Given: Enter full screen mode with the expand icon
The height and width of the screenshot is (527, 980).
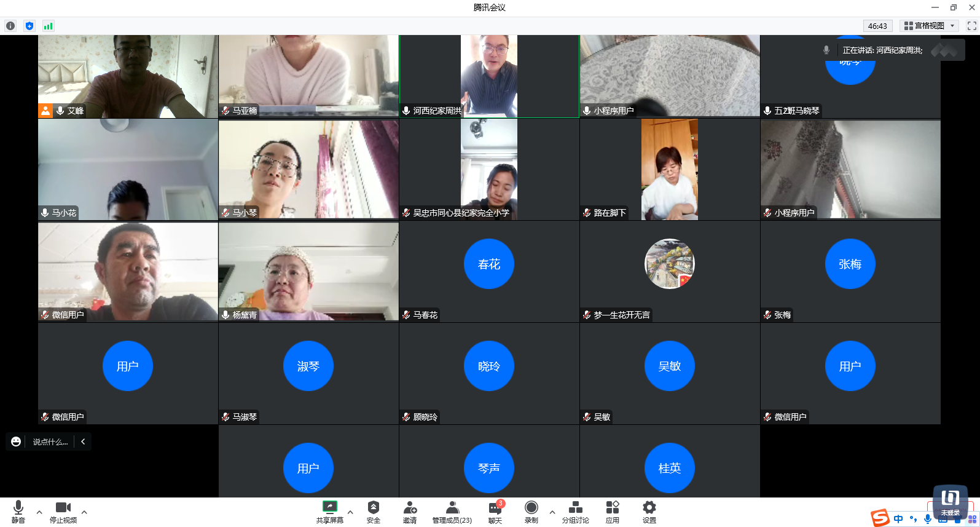Looking at the screenshot, I should coord(972,26).
